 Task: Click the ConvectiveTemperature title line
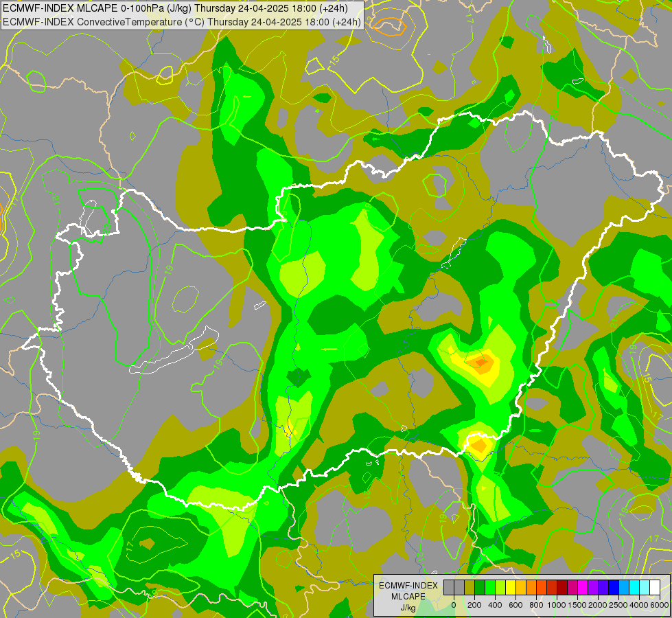coord(182,22)
